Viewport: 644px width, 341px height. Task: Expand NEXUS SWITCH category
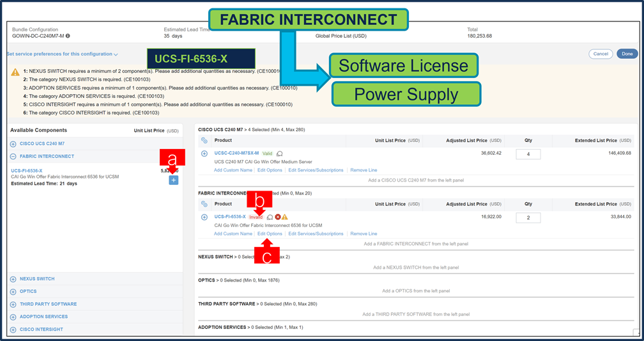tap(13, 279)
